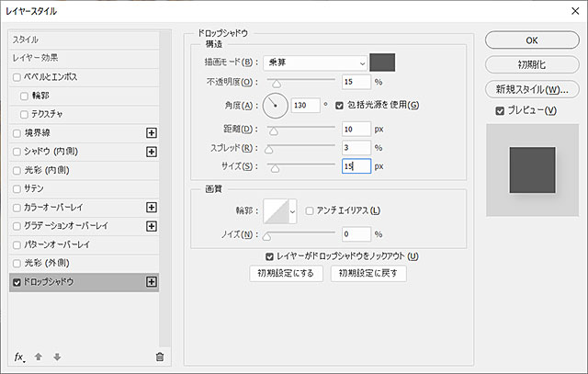Toggle プレビュー checkbox
588x374 pixels.
500,110
